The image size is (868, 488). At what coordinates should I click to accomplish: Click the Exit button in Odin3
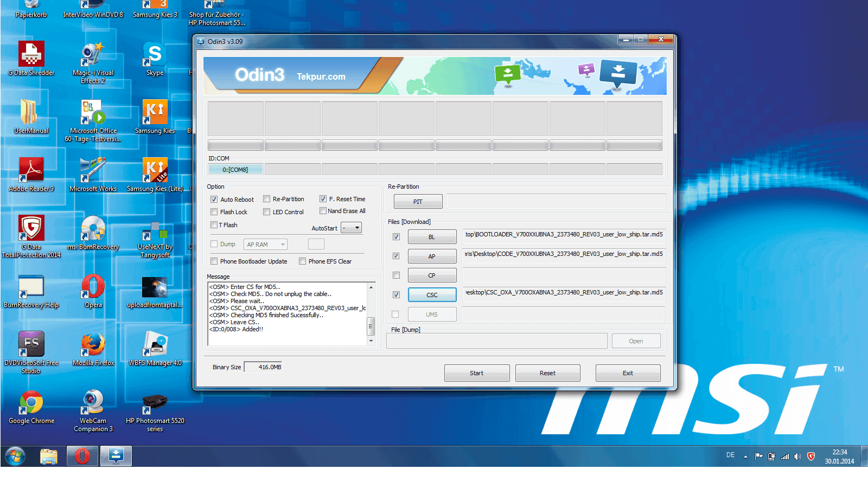[628, 373]
